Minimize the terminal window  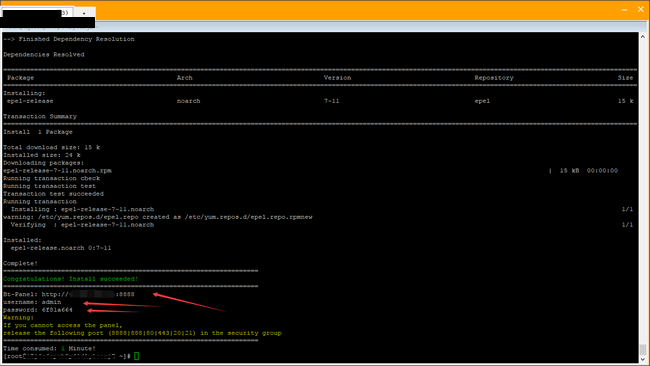pyautogui.click(x=624, y=10)
